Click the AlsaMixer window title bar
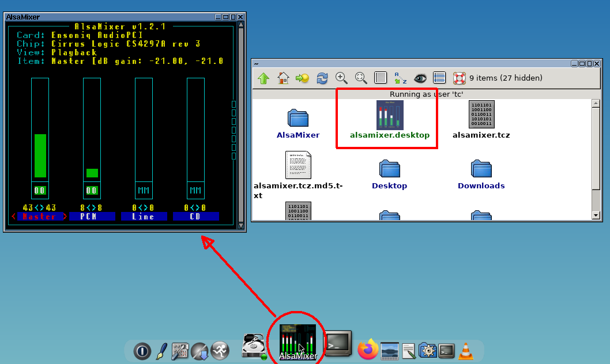 tap(109, 17)
